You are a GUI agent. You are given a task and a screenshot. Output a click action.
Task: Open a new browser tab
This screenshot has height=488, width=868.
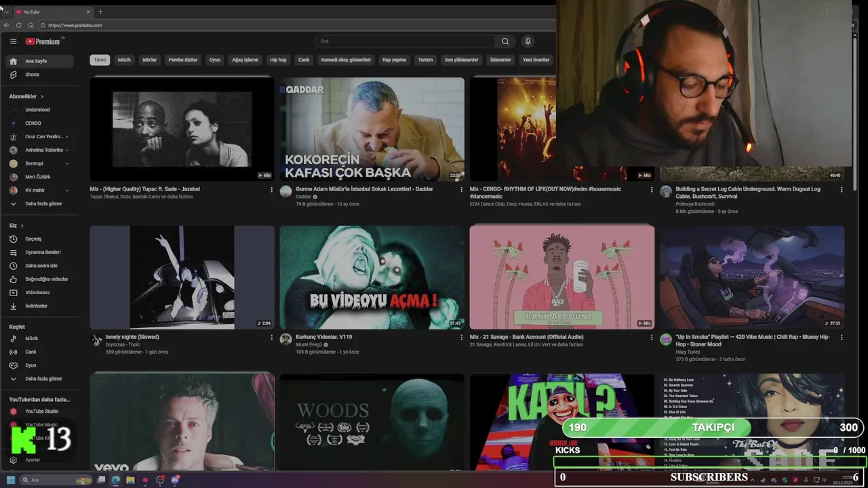pos(100,12)
